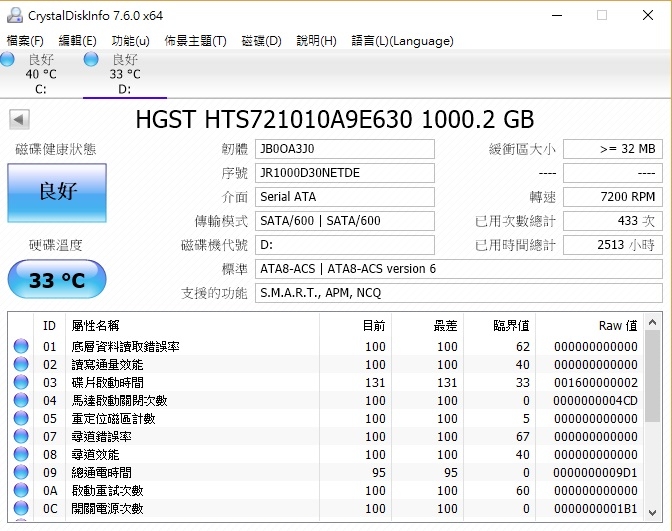Click the standard field ATA8-ACS version 6
The height and width of the screenshot is (531, 672).
point(459,269)
